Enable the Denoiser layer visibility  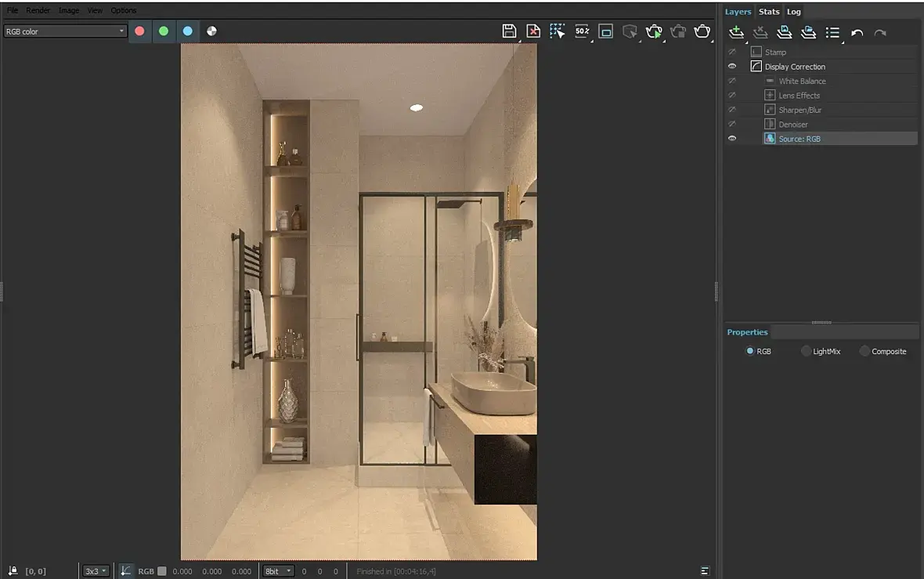click(x=732, y=125)
